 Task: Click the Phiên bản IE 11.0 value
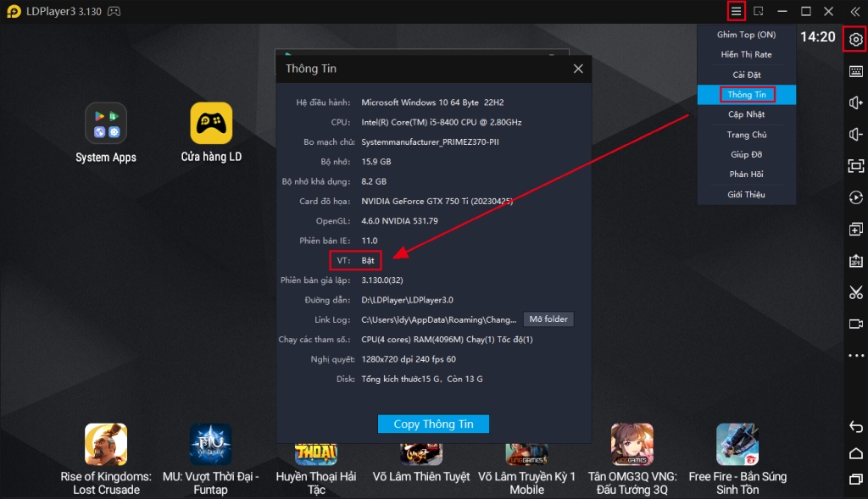pyautogui.click(x=370, y=241)
